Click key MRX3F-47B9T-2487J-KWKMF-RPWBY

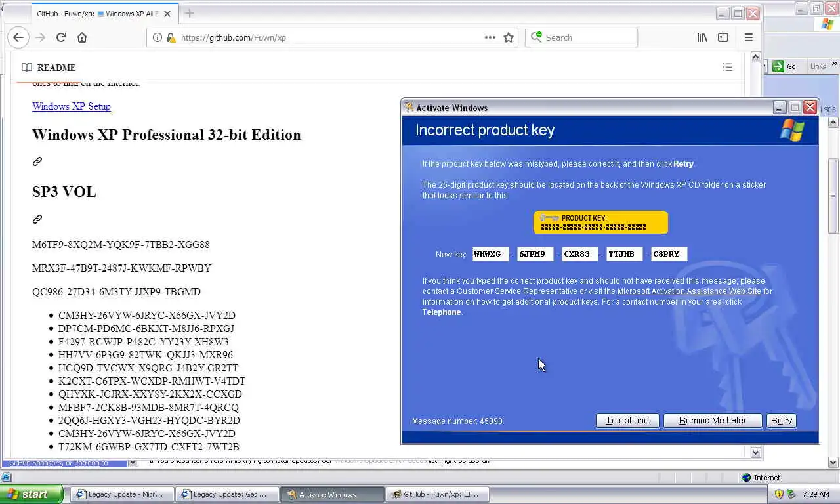coord(121,268)
